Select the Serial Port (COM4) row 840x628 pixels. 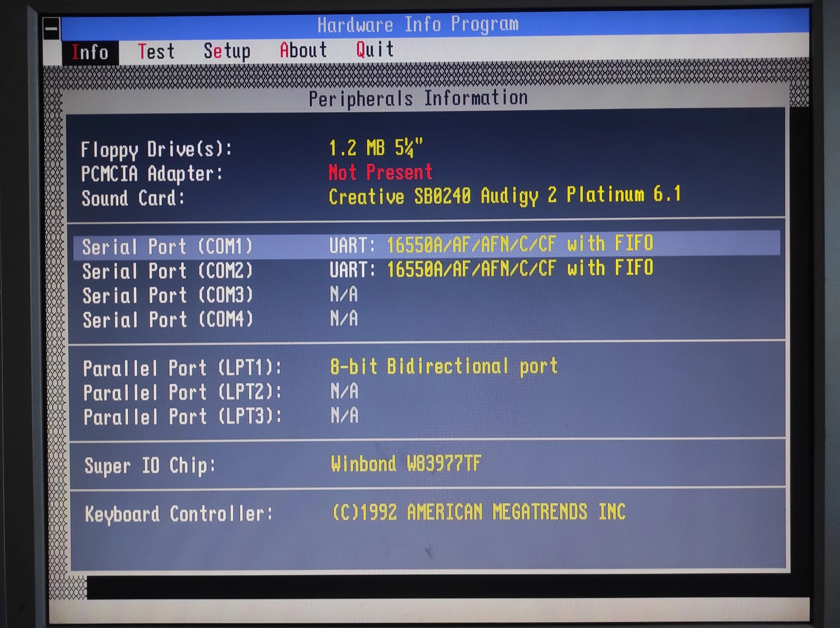pyautogui.click(x=426, y=320)
